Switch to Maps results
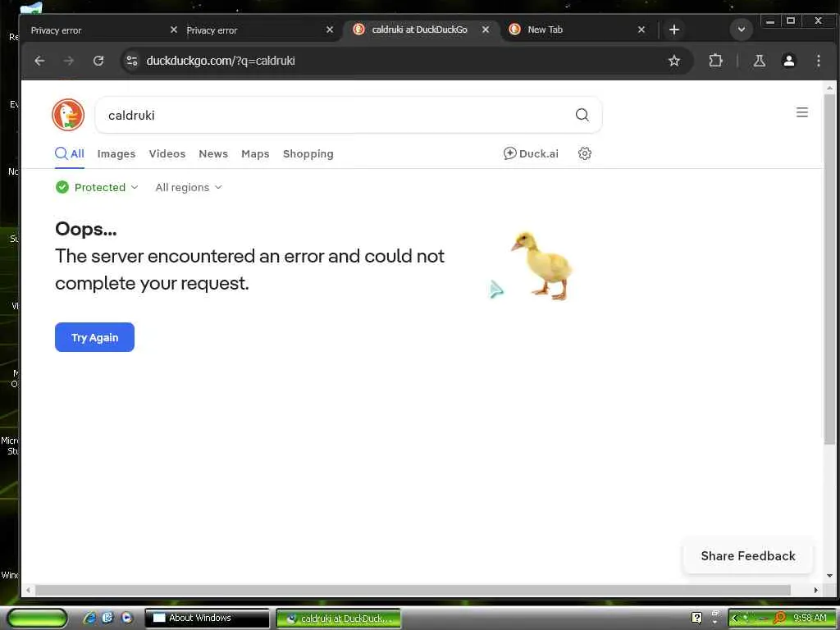The width and height of the screenshot is (840, 630). [x=255, y=154]
